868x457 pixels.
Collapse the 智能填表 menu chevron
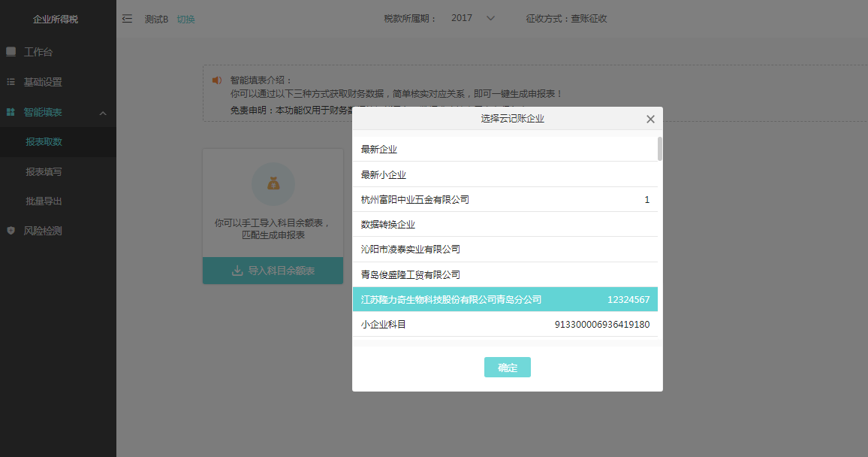tap(103, 113)
